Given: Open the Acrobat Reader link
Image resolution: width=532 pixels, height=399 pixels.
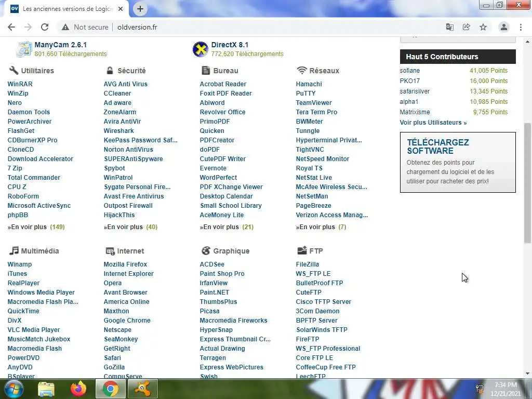Looking at the screenshot, I should (x=223, y=84).
